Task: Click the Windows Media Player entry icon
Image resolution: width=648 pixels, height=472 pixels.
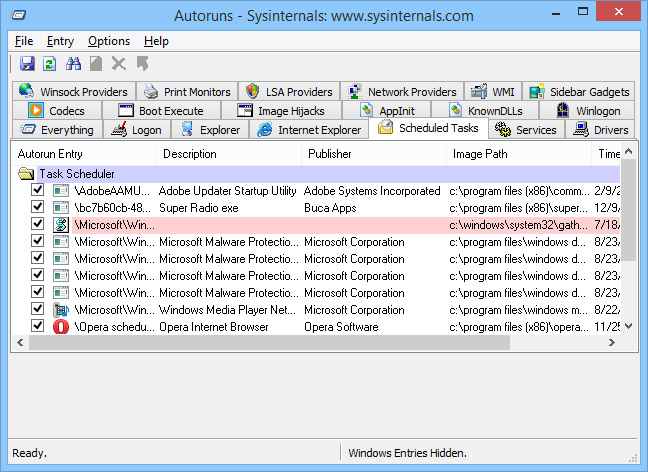Action: click(x=61, y=310)
